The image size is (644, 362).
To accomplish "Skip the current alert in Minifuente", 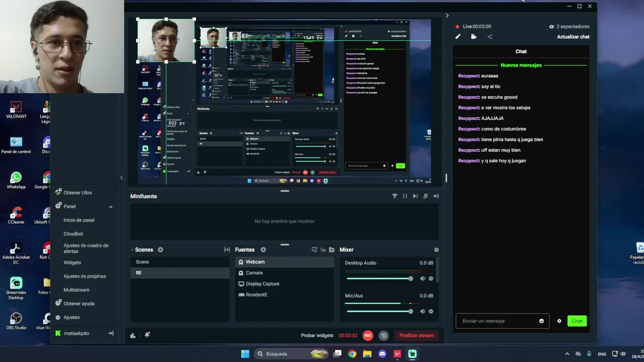I will click(415, 196).
